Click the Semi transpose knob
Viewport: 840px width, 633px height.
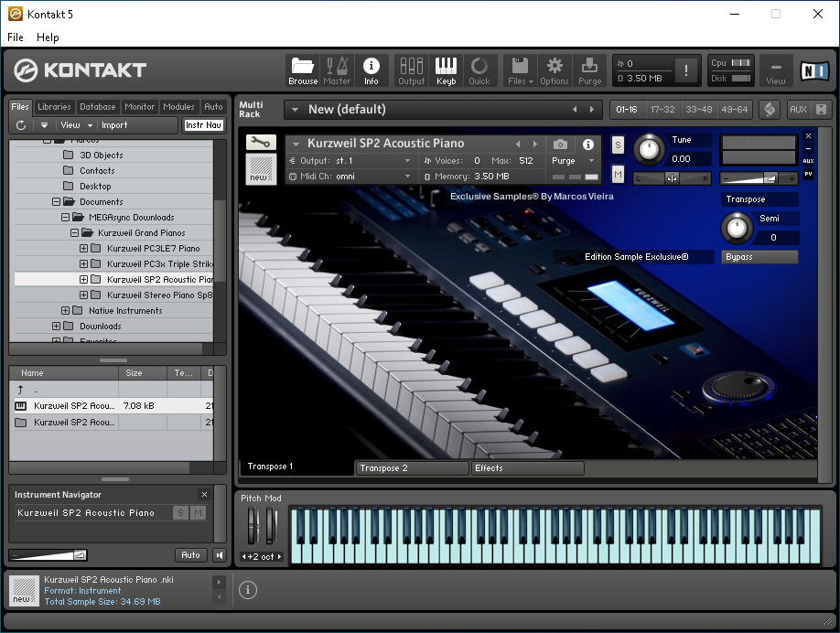(737, 228)
